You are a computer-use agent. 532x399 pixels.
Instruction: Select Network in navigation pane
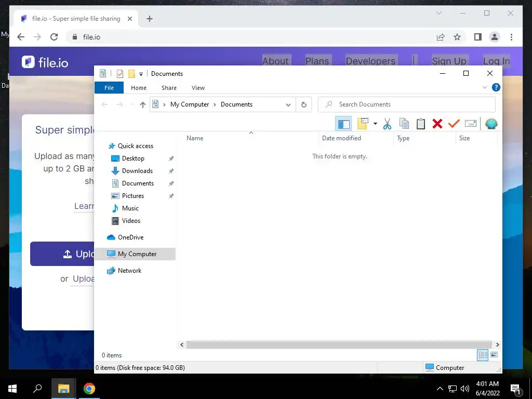click(x=129, y=271)
